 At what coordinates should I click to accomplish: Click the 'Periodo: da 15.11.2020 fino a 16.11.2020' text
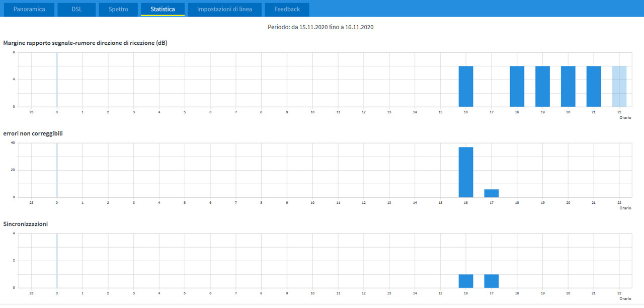tap(320, 27)
